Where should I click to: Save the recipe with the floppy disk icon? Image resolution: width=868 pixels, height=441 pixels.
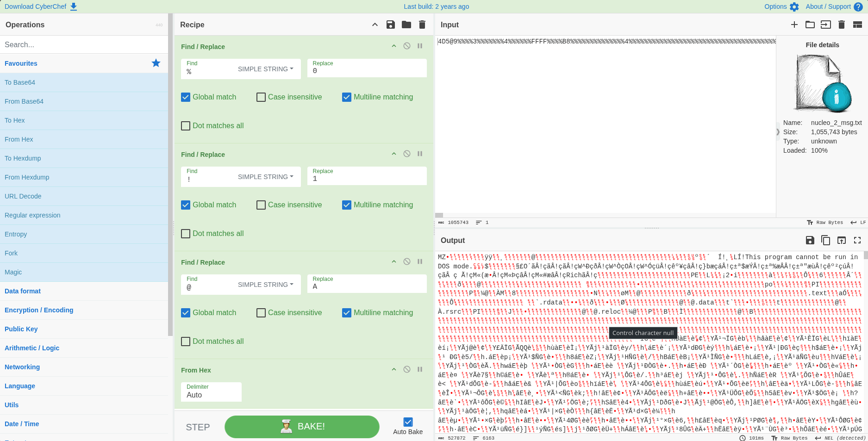[x=391, y=25]
